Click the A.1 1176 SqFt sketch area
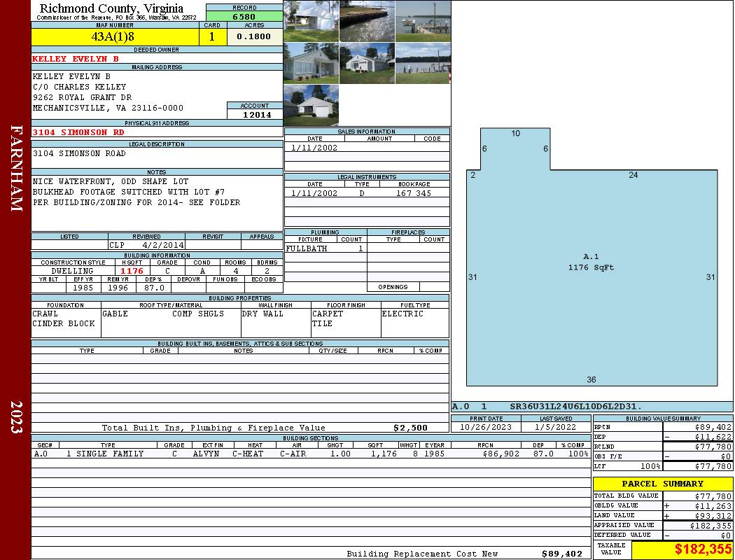The width and height of the screenshot is (735, 560). [591, 262]
